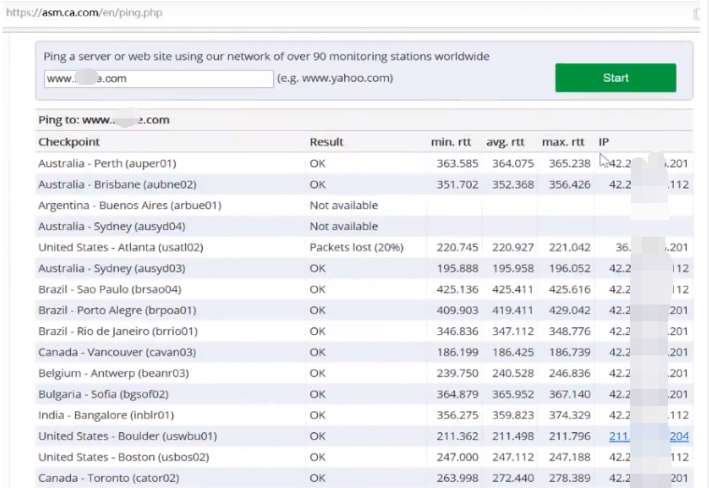Click Argentina - Buenos Aires (arbue01) checkpoint
The height and width of the screenshot is (488, 709).
coord(130,205)
